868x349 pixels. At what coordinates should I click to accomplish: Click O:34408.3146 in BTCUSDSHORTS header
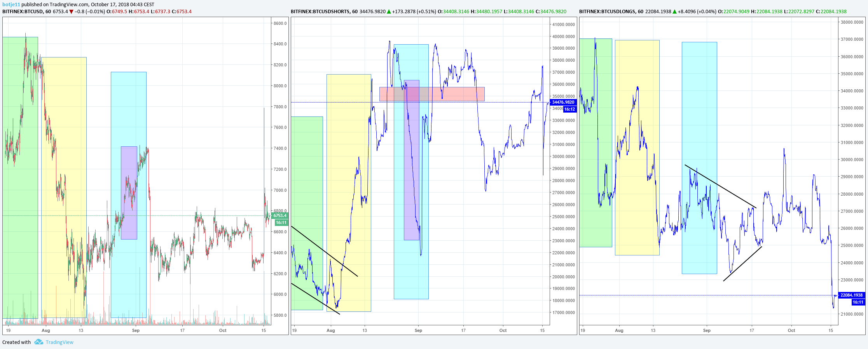click(453, 12)
